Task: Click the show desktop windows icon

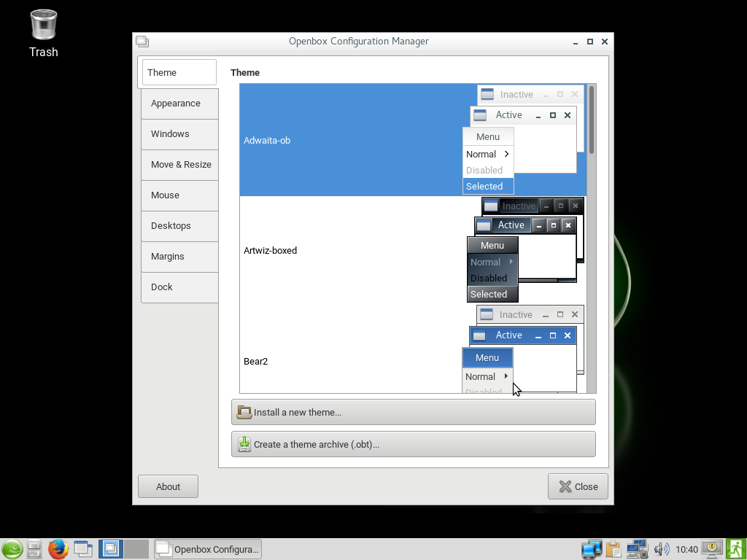Action: (x=83, y=549)
